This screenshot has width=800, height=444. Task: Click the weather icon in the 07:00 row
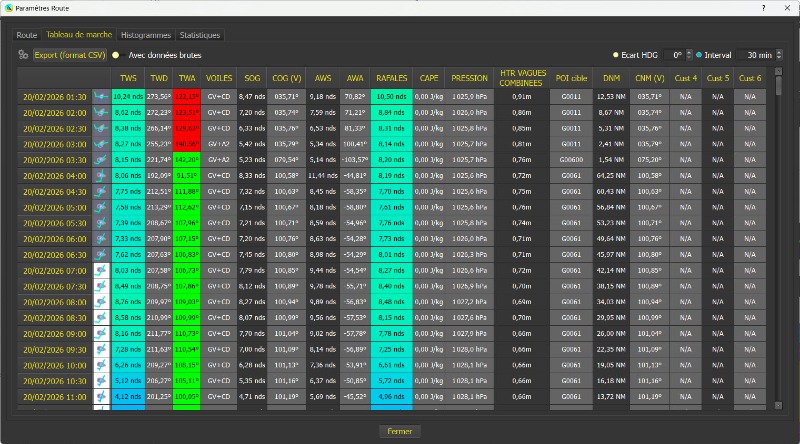click(x=101, y=270)
